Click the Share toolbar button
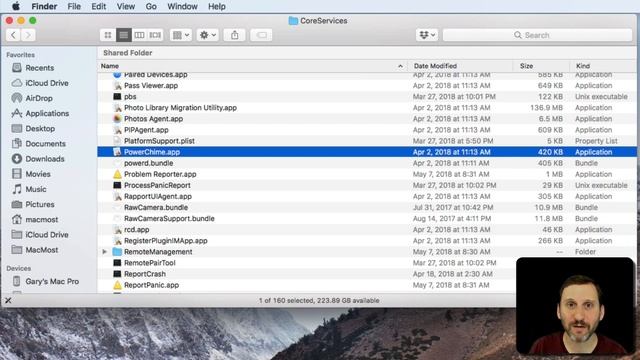The width and height of the screenshot is (640, 360). (x=235, y=35)
